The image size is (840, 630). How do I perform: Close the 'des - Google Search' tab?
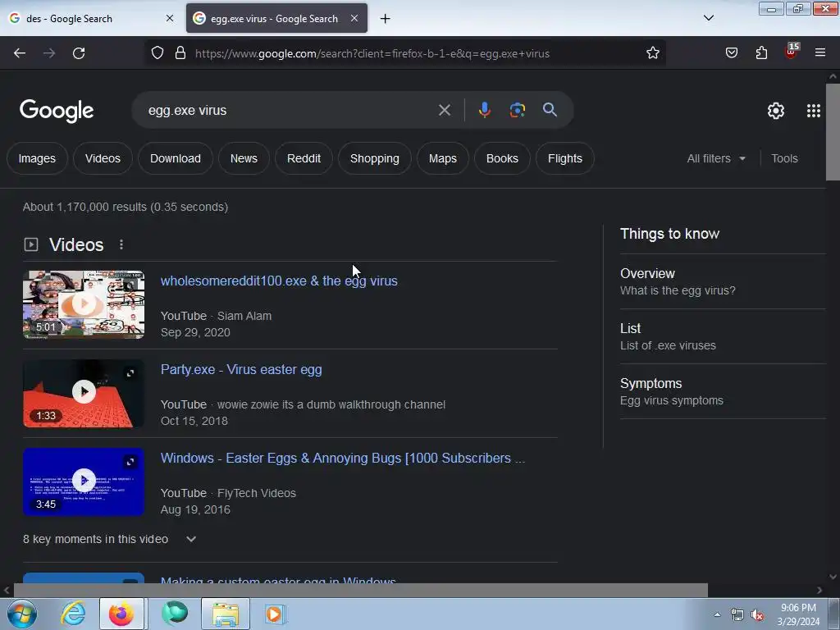[x=169, y=18]
